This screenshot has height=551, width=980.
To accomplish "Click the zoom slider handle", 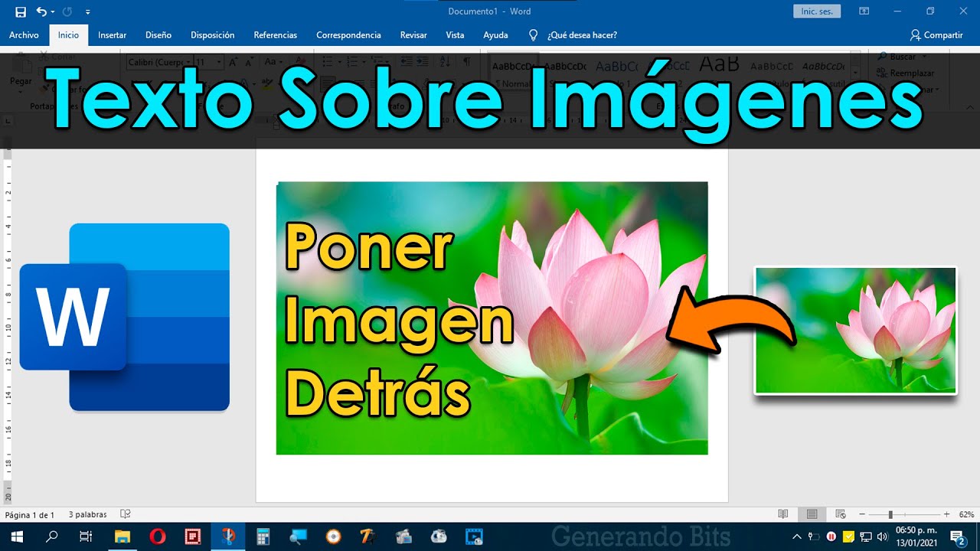I will [890, 514].
